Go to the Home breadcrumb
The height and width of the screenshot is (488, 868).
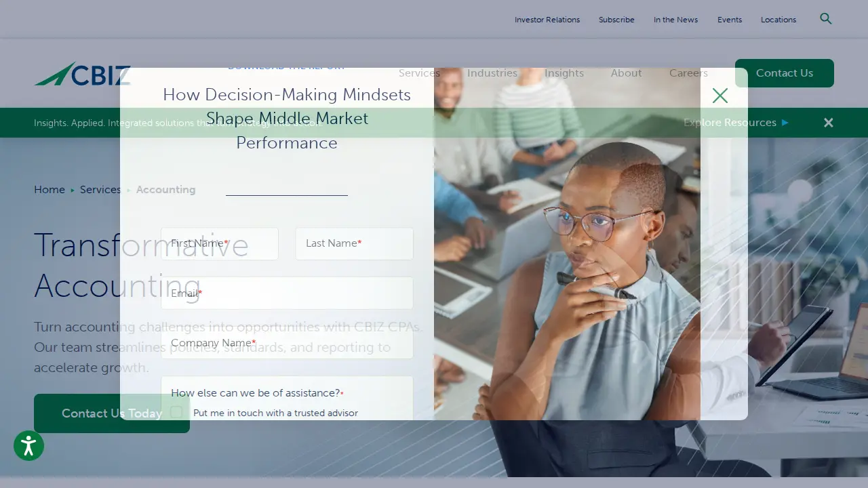click(50, 190)
